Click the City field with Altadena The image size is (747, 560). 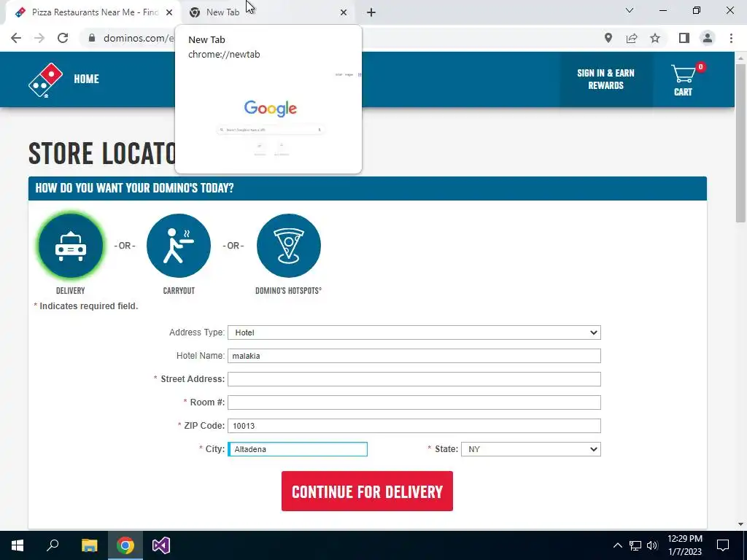(298, 449)
